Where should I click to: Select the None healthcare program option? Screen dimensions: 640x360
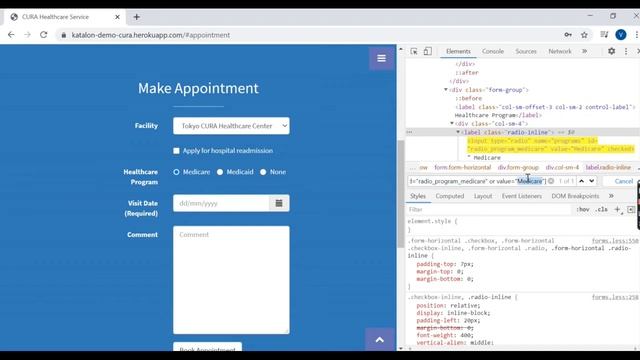[263, 172]
